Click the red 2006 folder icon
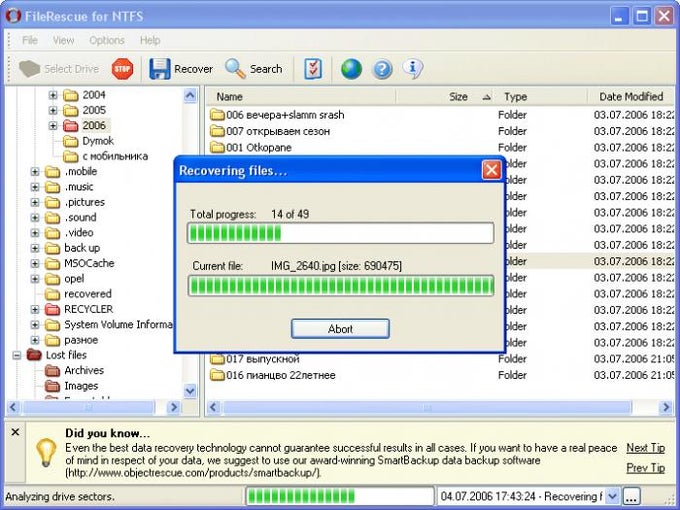680x510 pixels. click(x=70, y=126)
